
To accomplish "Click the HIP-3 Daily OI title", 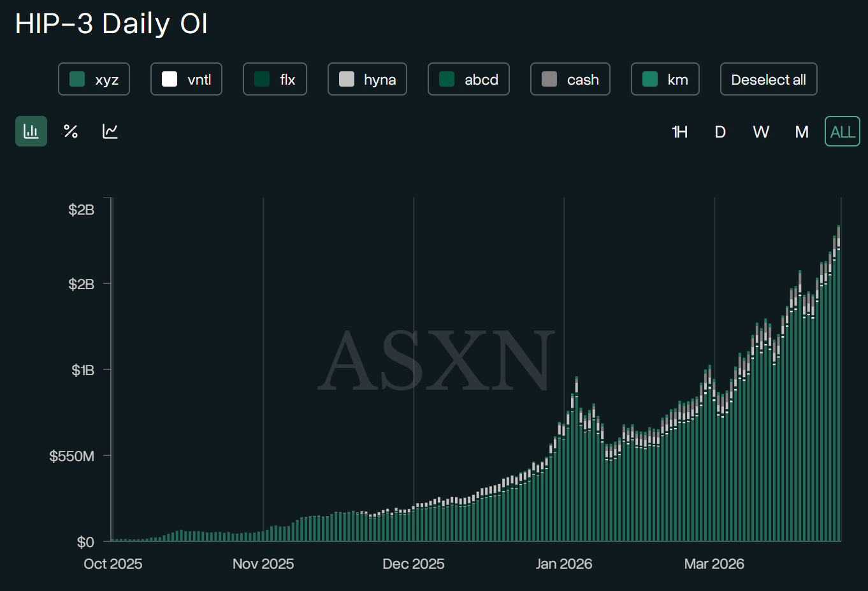I will point(112,24).
